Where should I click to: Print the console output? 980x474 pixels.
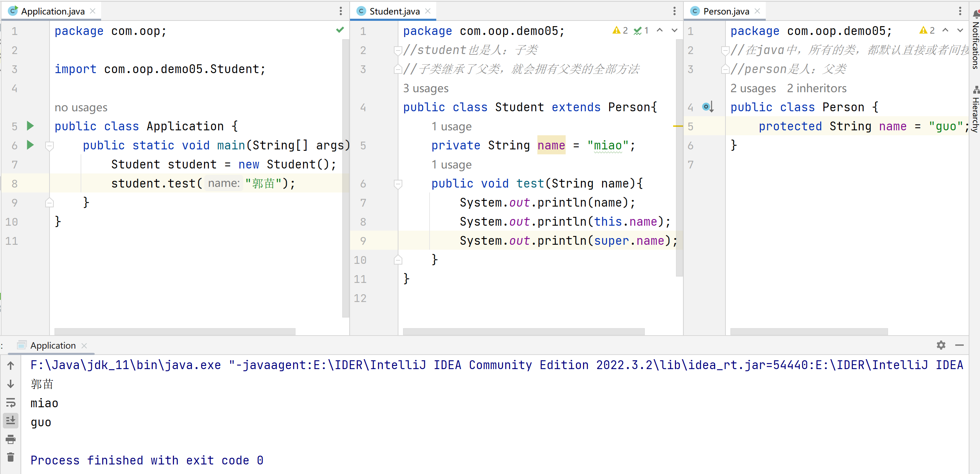pyautogui.click(x=11, y=439)
